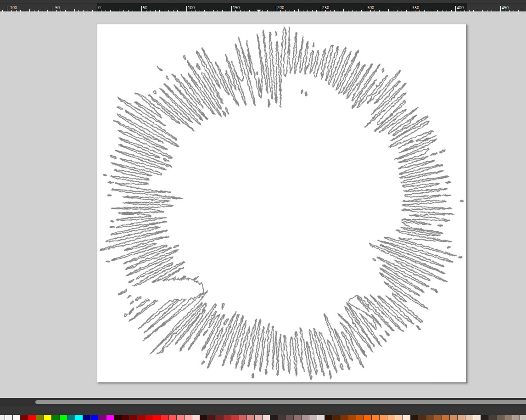Apply the magenta color swatch

click(110, 417)
